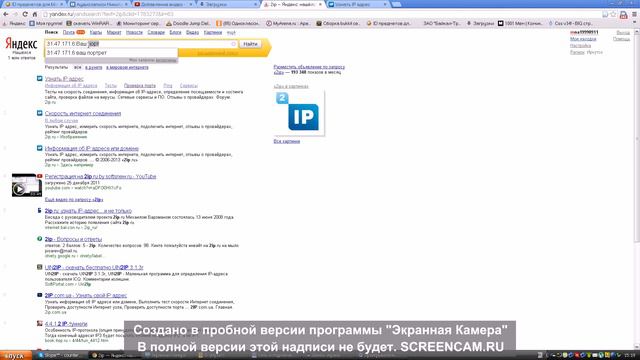Open result 'Информация об IP адресе или домене'
The height and width of the screenshot is (360, 640).
(x=91, y=149)
